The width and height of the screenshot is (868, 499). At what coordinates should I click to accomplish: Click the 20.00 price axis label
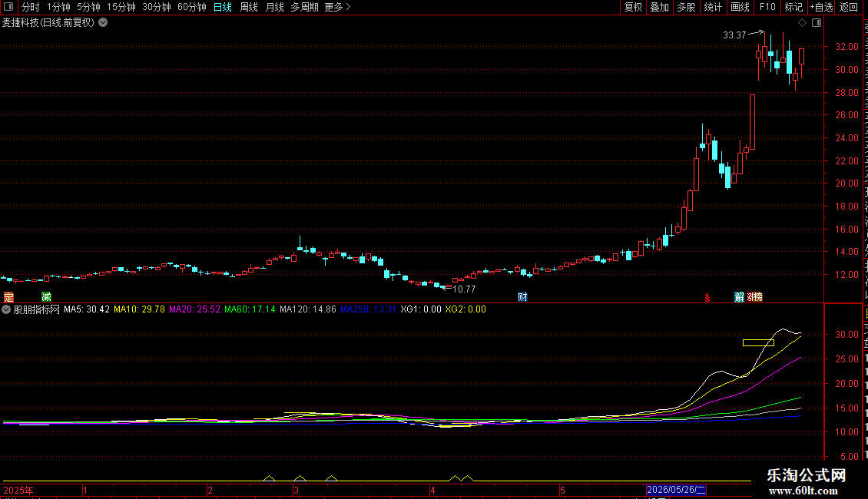(x=846, y=183)
